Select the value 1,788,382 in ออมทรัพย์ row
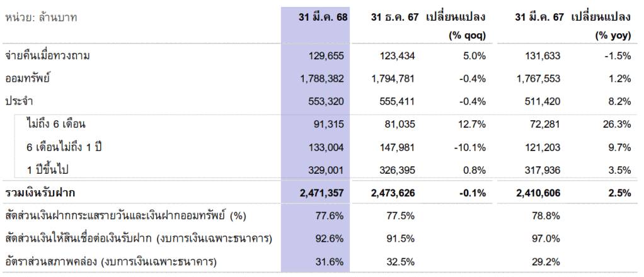 (x=322, y=79)
